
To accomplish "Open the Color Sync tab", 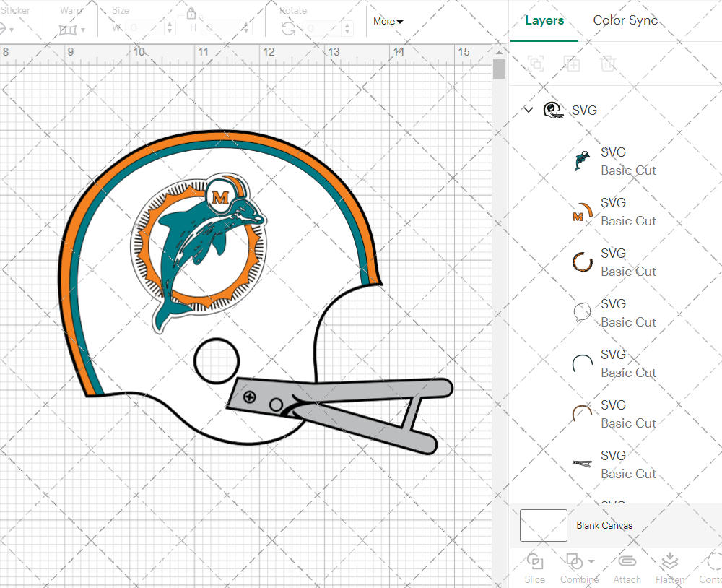I will pos(625,20).
